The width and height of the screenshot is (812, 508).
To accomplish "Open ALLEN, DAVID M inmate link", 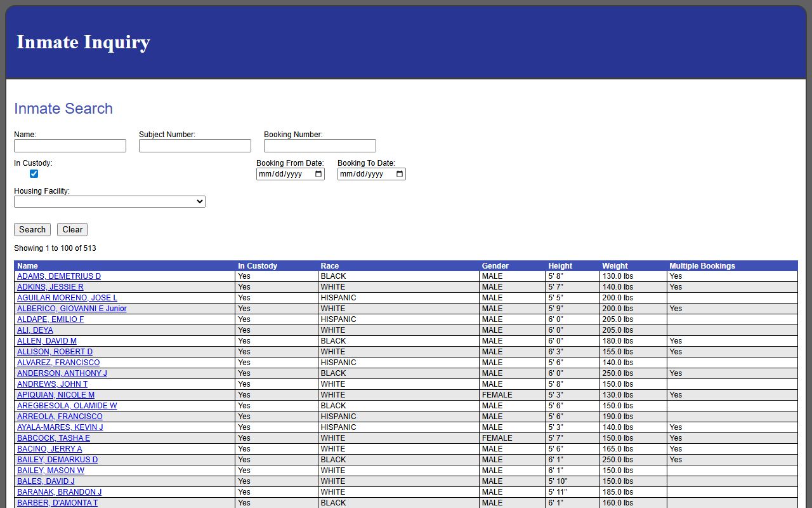I will click(x=47, y=341).
